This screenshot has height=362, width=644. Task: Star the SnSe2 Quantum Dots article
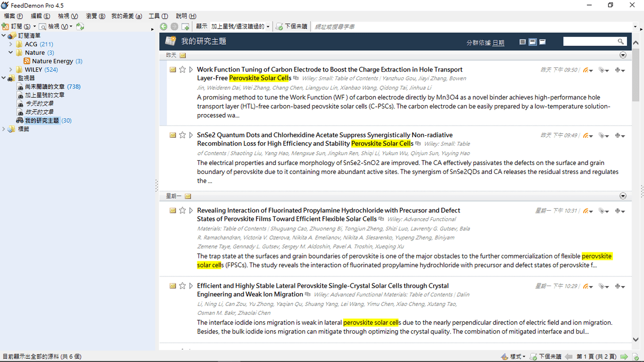183,135
